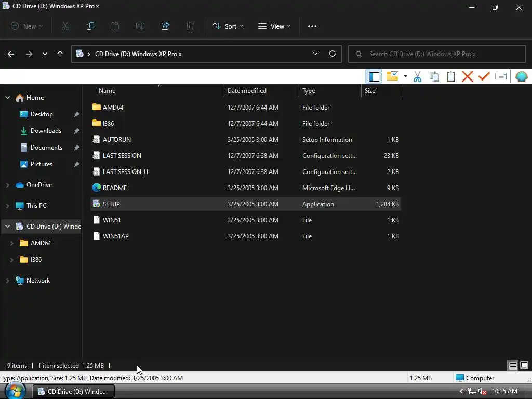Screen dimensions: 532x399
Task: Open the folder options dropdown arrow
Action: pos(405,76)
